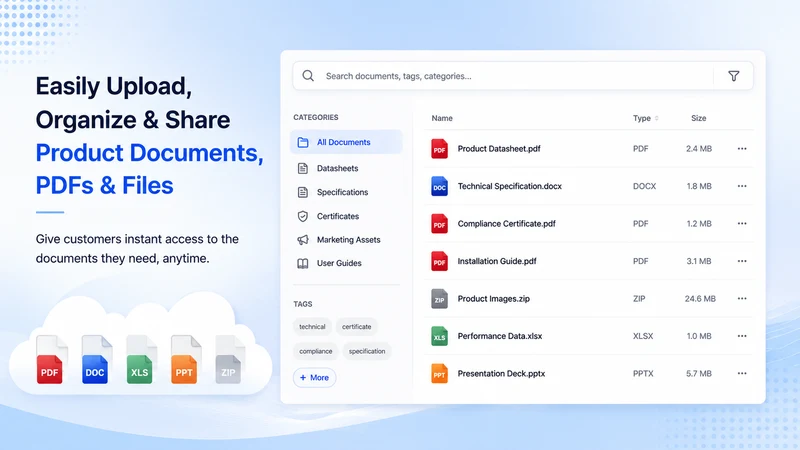Sort by the Type column arrow

pyautogui.click(x=657, y=118)
